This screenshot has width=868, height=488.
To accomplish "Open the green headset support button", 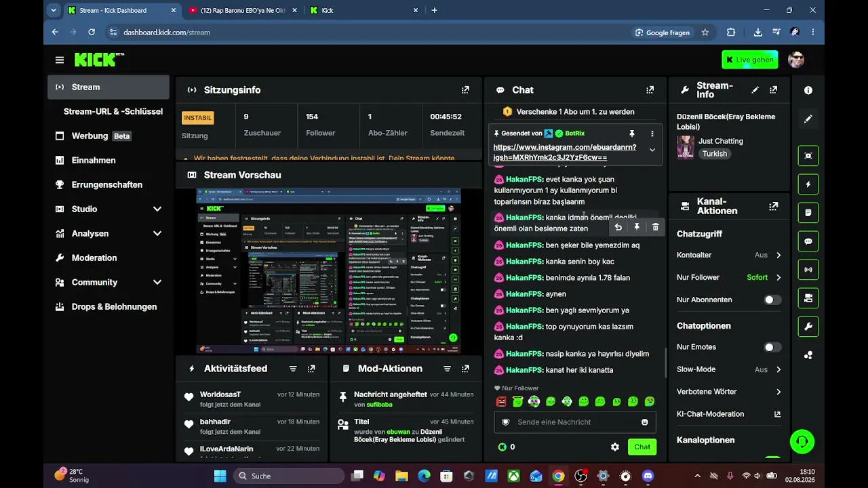I will tap(802, 442).
